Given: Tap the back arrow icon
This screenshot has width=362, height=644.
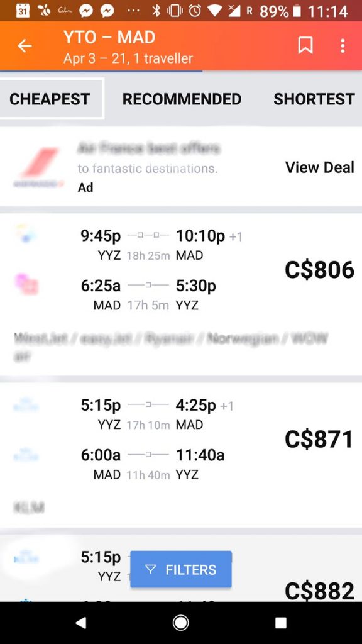Looking at the screenshot, I should [25, 46].
